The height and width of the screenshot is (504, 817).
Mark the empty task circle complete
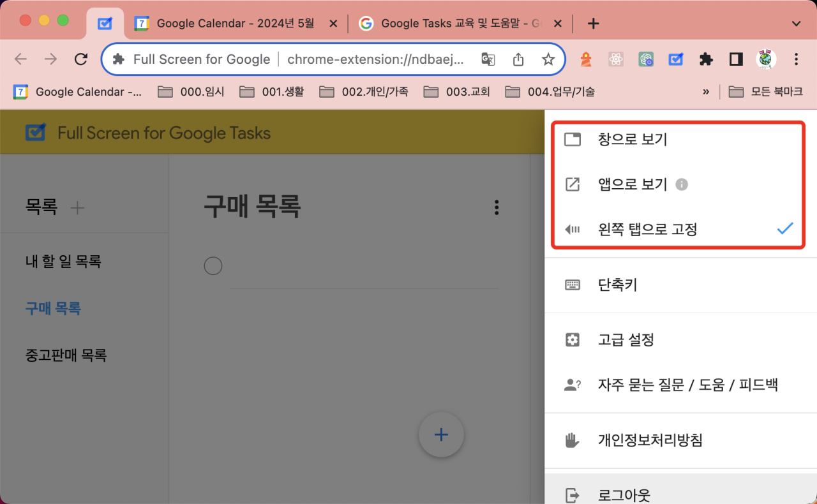pyautogui.click(x=213, y=265)
